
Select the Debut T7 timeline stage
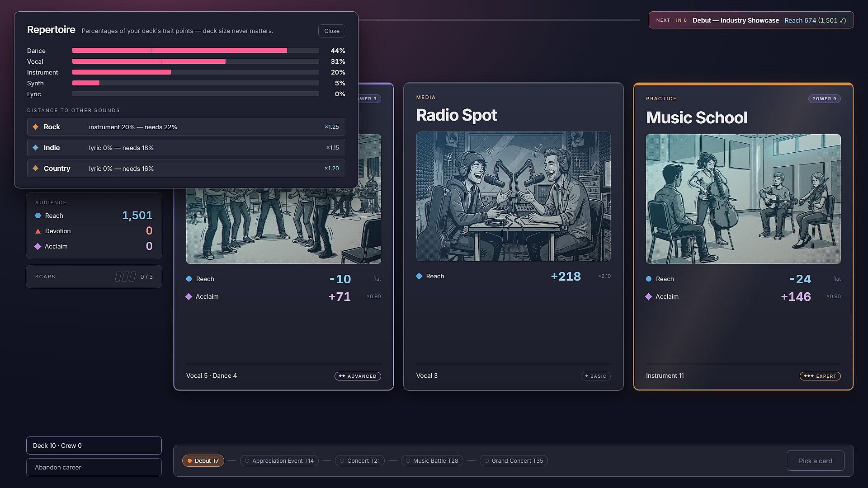203,461
